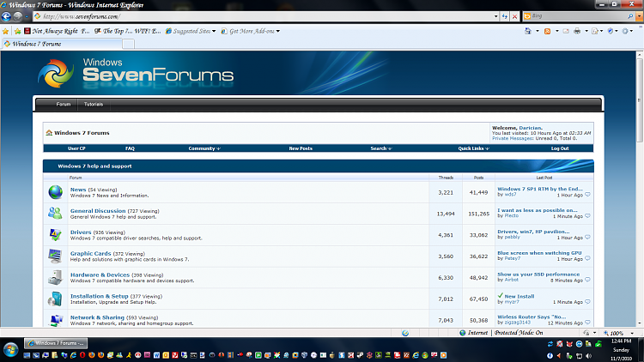Image resolution: width=644 pixels, height=362 pixels.
Task: Open the Network & Sharing forum link
Action: pos(97,317)
